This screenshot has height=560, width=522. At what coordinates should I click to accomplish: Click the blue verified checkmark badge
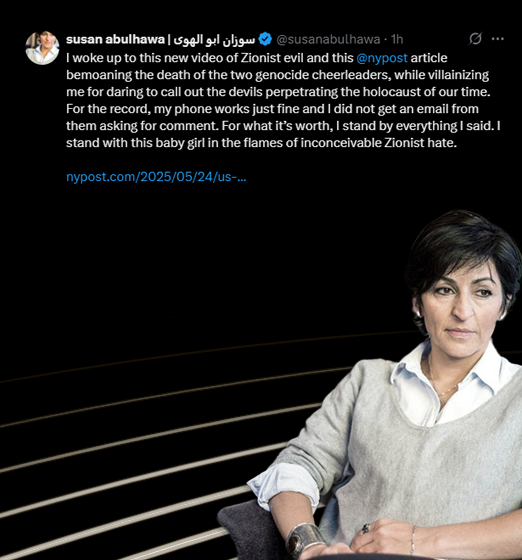pos(265,39)
